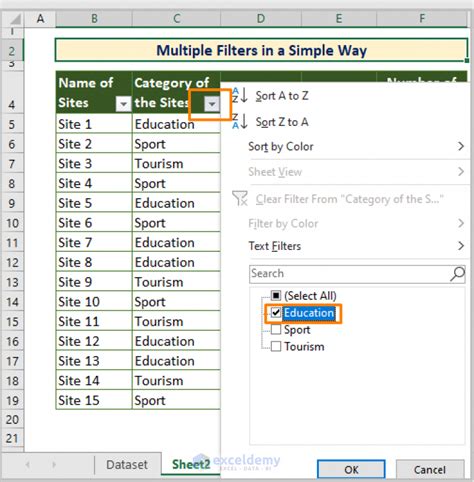
Task: Click the Tourism cell in Site 14 row
Action: click(x=176, y=380)
